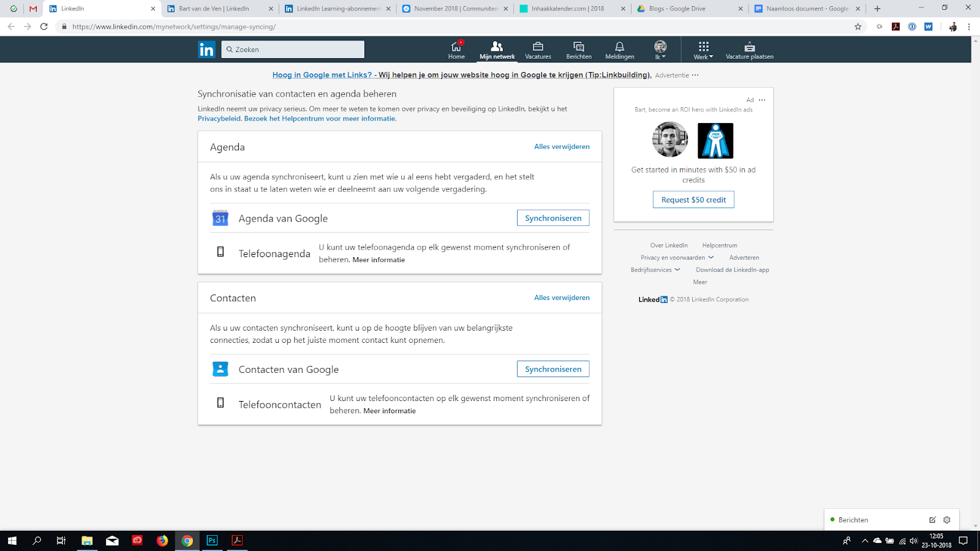Image resolution: width=980 pixels, height=551 pixels.
Task: Select Mijn netwerk in navigation bar
Action: (x=497, y=50)
